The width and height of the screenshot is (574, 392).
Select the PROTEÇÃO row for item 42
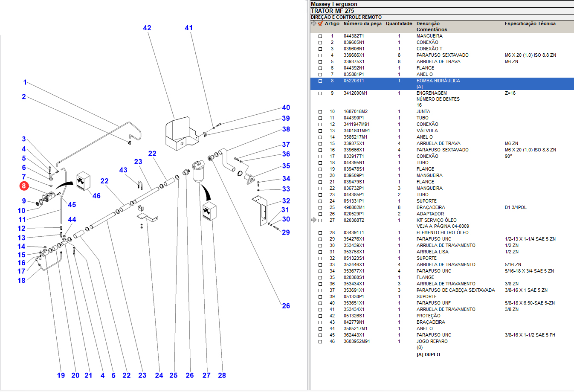[428, 316]
